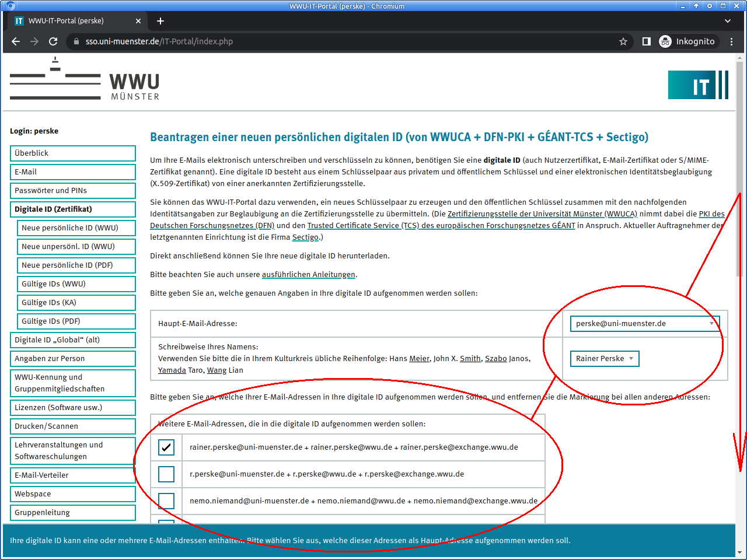This screenshot has width=747, height=560.
Task: Open the Haupt-E-Mail-Adresse dropdown
Action: (644, 324)
